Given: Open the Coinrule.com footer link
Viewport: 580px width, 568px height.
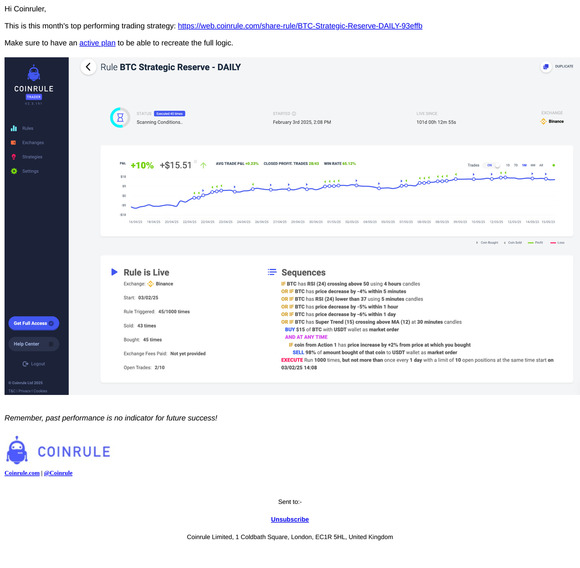Looking at the screenshot, I should tap(22, 473).
